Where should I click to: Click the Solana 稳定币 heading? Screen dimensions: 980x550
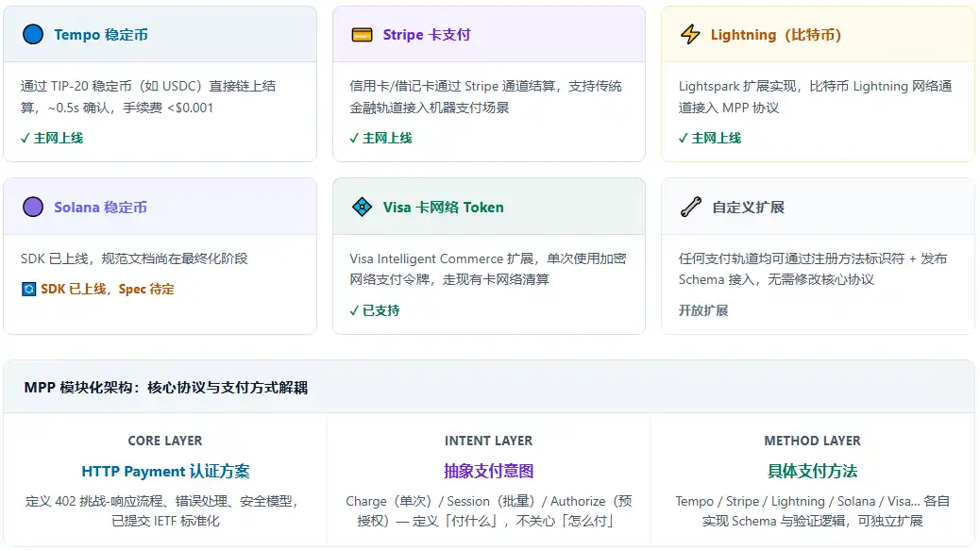pyautogui.click(x=100, y=207)
